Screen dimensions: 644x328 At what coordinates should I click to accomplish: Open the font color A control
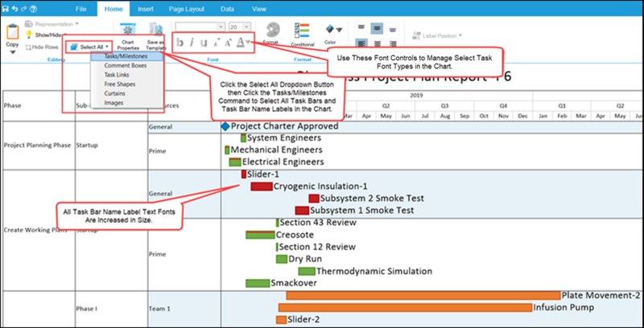(241, 42)
